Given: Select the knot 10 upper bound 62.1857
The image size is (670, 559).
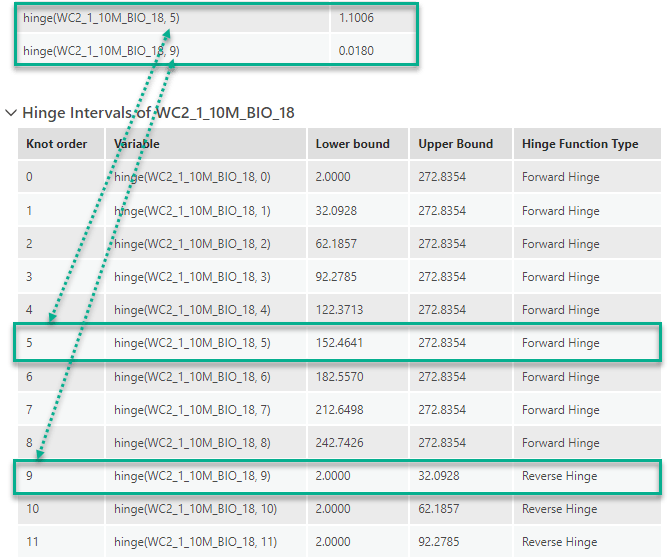Looking at the screenshot, I should click(439, 509).
